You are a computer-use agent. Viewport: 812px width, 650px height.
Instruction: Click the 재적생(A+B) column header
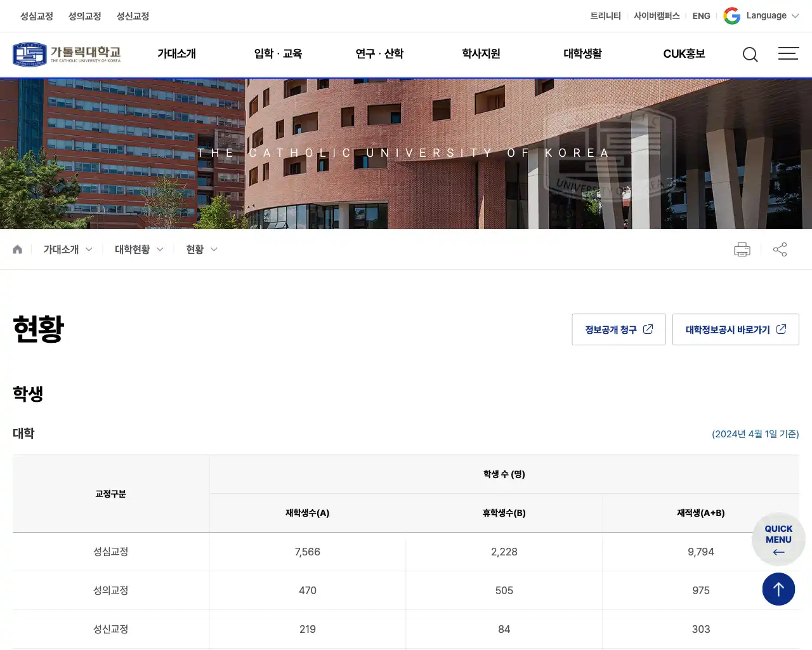pos(701,513)
